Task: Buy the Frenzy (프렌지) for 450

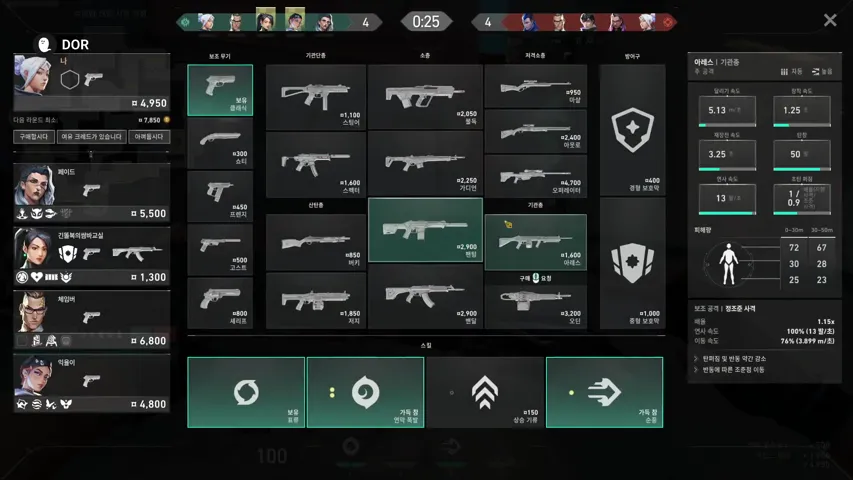Action: pyautogui.click(x=220, y=196)
